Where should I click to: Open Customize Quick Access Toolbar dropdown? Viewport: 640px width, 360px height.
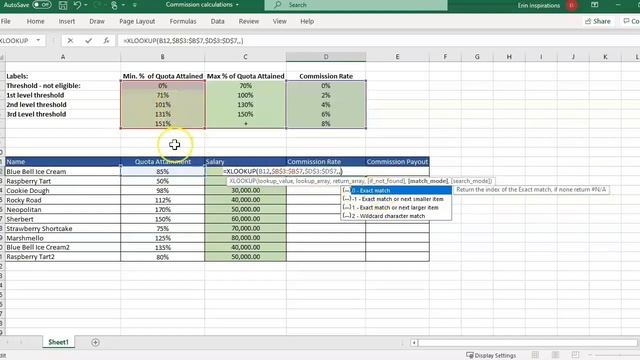click(135, 5)
